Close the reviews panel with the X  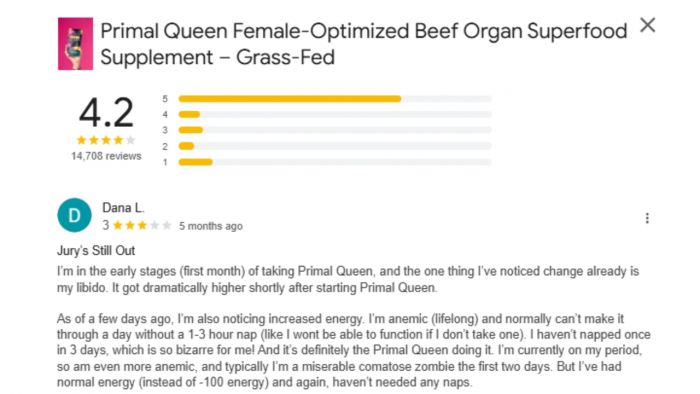pos(647,25)
